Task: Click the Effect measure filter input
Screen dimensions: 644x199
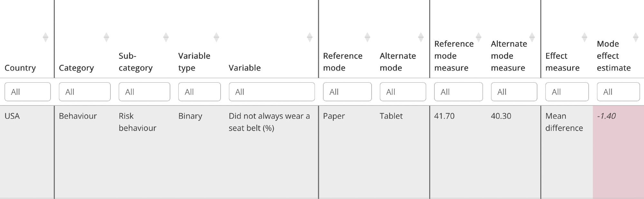Action: (x=567, y=92)
